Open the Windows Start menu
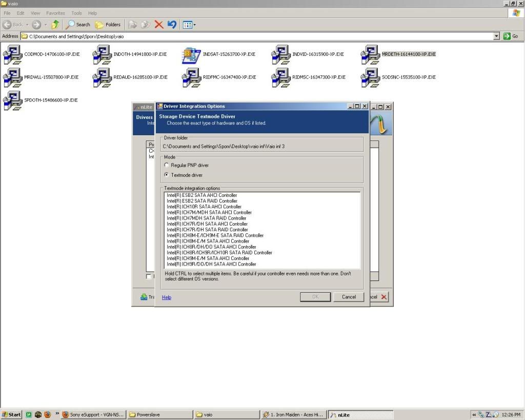The image size is (525, 420). pyautogui.click(x=11, y=415)
